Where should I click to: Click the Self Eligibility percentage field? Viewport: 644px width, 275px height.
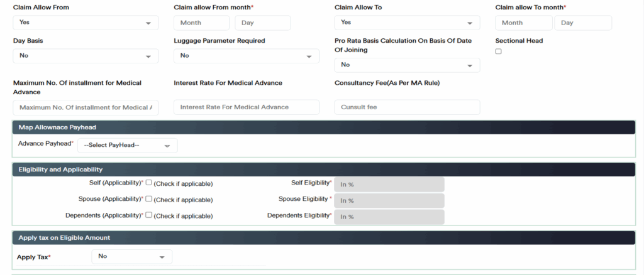[389, 185]
